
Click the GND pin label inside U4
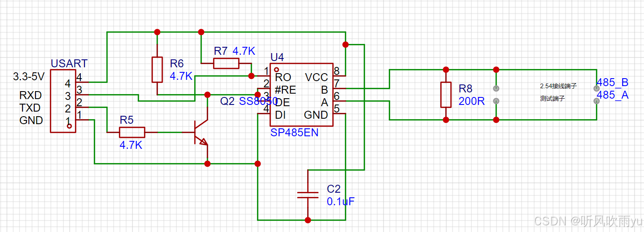click(316, 115)
